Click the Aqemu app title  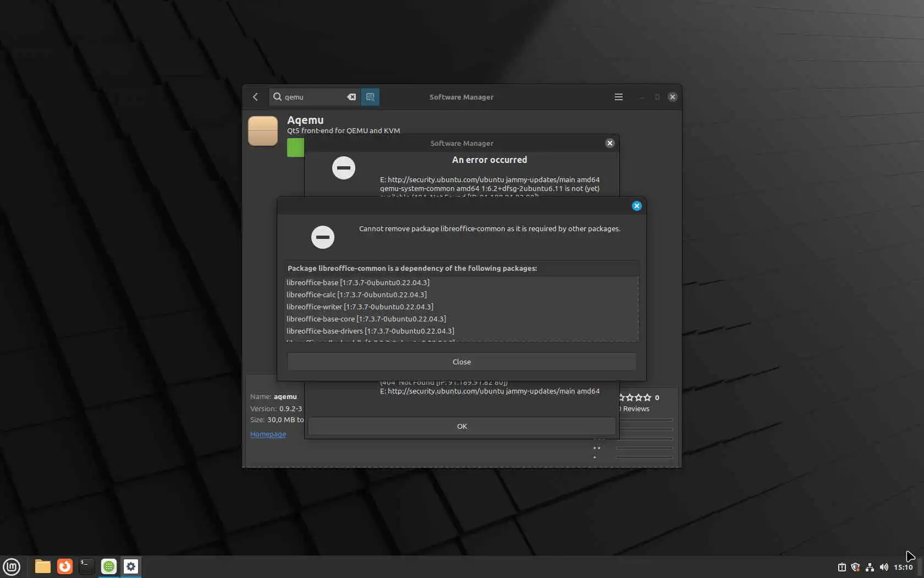(305, 120)
